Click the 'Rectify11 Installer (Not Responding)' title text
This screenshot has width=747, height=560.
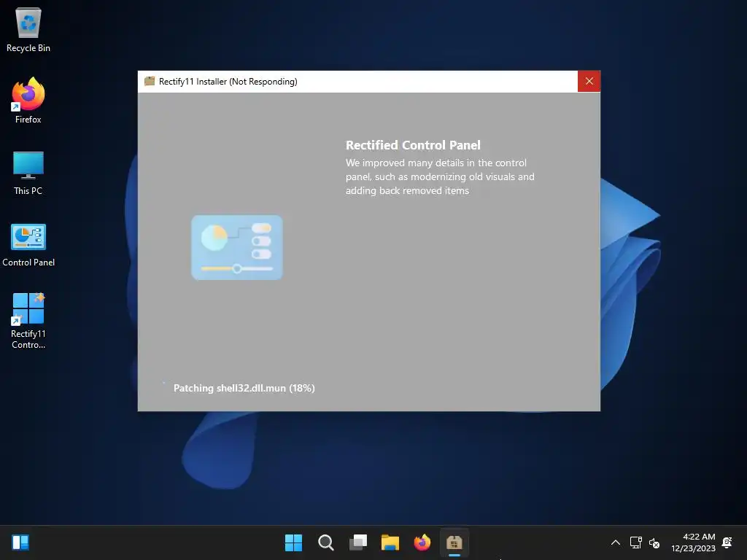(228, 82)
